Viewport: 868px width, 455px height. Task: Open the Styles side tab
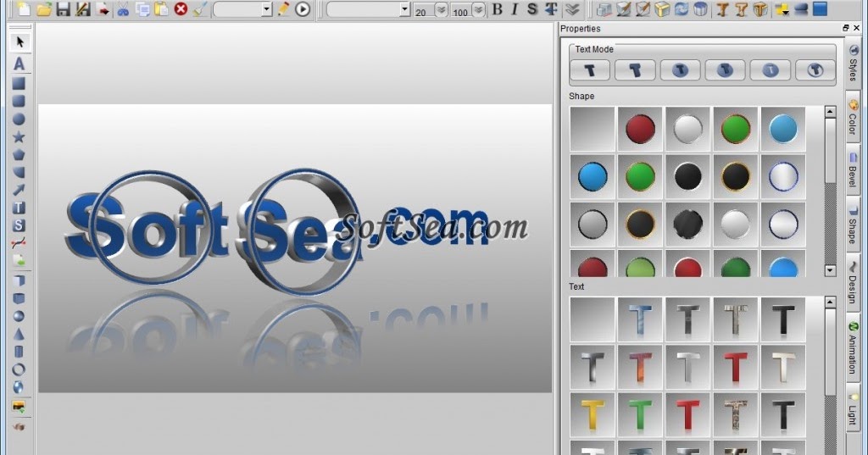pyautogui.click(x=853, y=63)
